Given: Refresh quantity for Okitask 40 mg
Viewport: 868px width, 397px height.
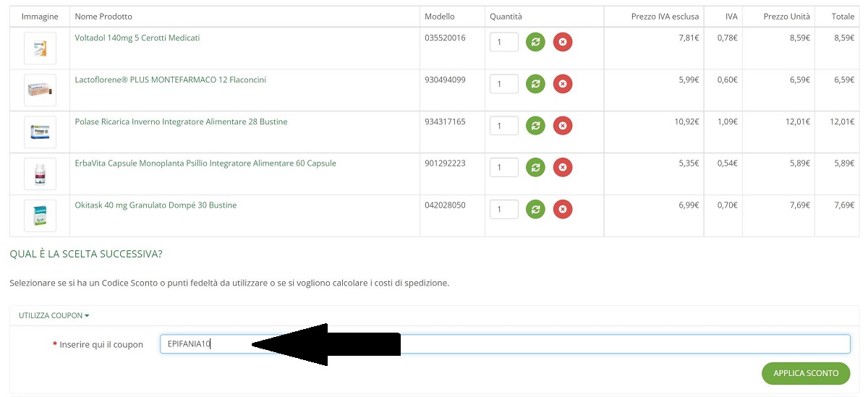Looking at the screenshot, I should pos(535,210).
